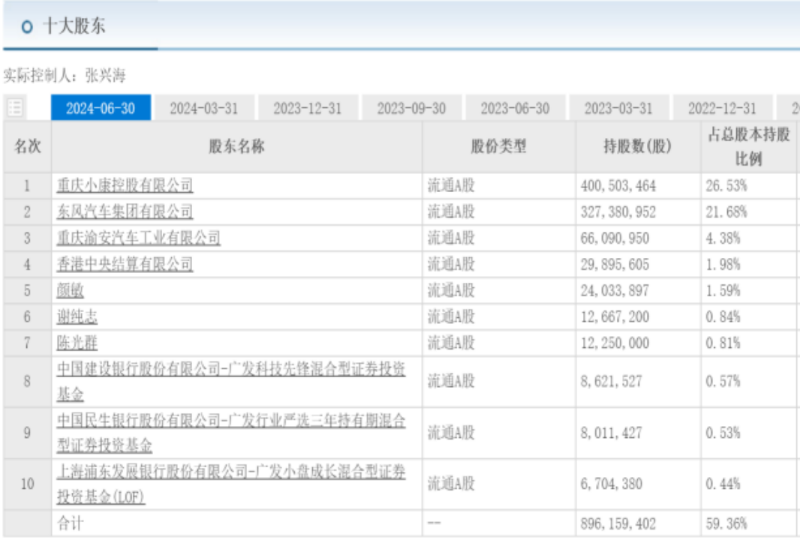
Task: Select share count 29,895,605
Action: click(x=615, y=264)
